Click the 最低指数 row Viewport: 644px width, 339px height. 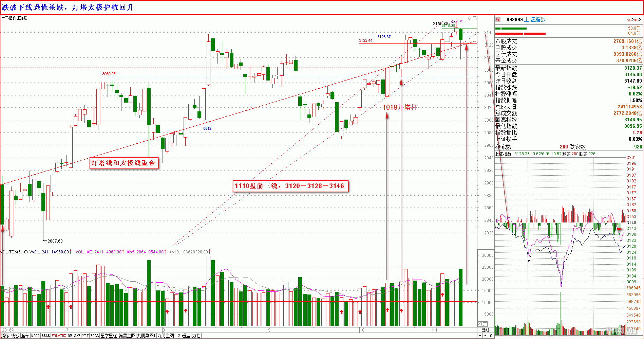[569, 126]
